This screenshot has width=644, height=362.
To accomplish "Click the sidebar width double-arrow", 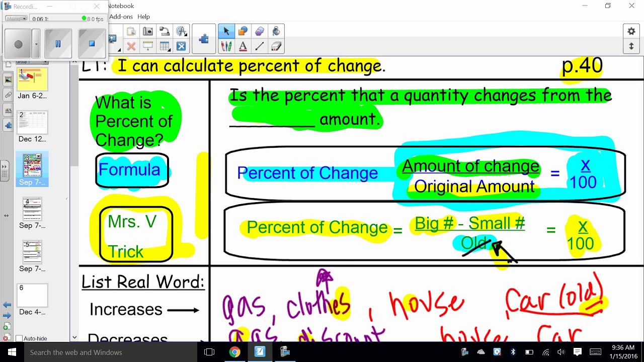I will (x=6, y=216).
